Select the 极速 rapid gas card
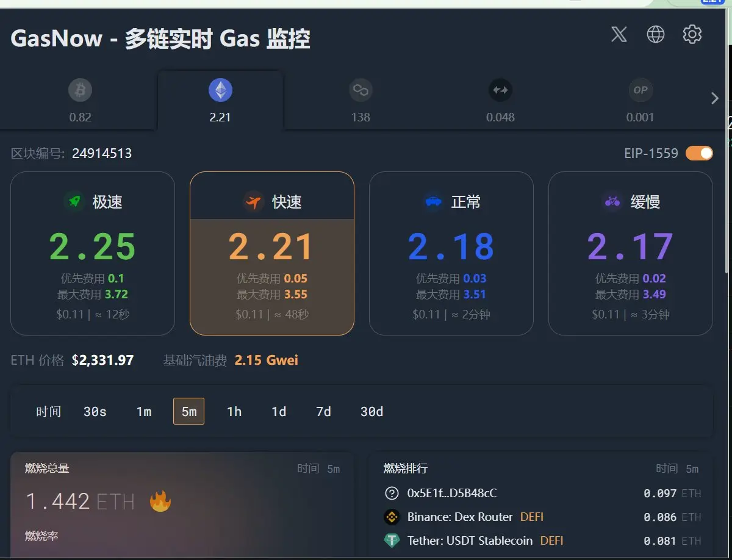732x560 pixels. tap(93, 254)
